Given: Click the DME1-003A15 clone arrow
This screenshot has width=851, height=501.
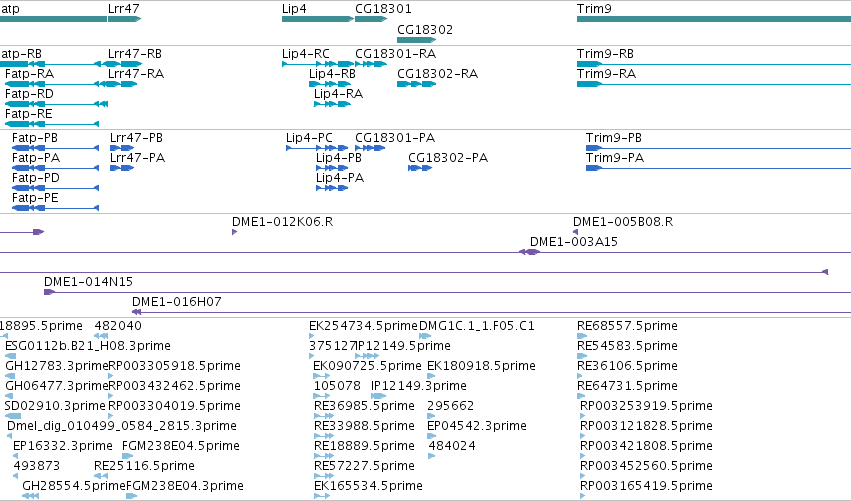Looking at the screenshot, I should 529,252.
